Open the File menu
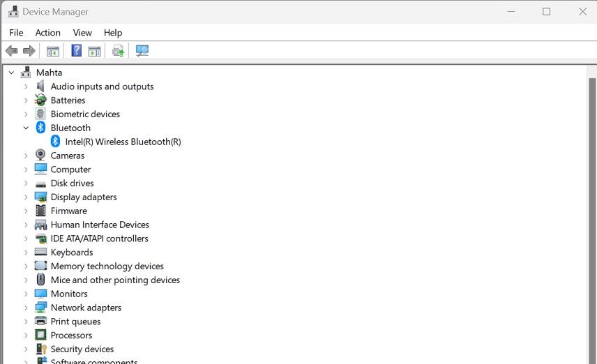The image size is (597, 364). pyautogui.click(x=16, y=33)
